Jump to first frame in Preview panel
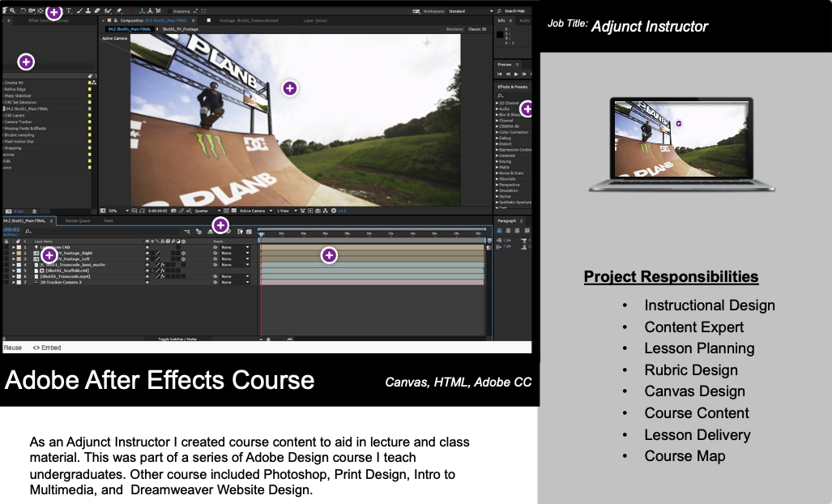832x504 pixels. [499, 75]
